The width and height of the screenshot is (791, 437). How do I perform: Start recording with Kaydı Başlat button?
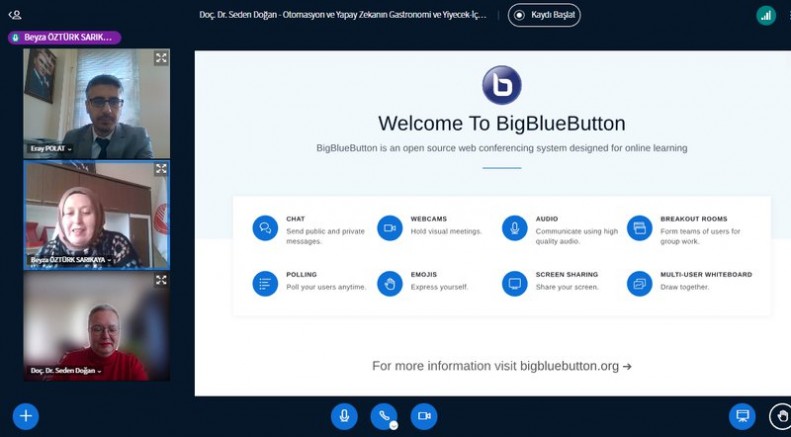pyautogui.click(x=544, y=15)
